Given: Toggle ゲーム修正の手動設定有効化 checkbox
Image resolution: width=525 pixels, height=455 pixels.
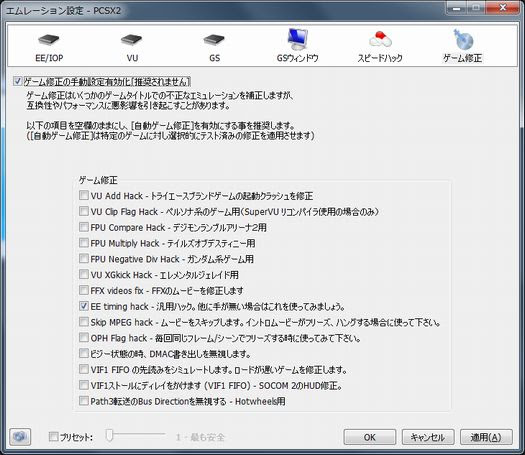Looking at the screenshot, I should pos(17,81).
